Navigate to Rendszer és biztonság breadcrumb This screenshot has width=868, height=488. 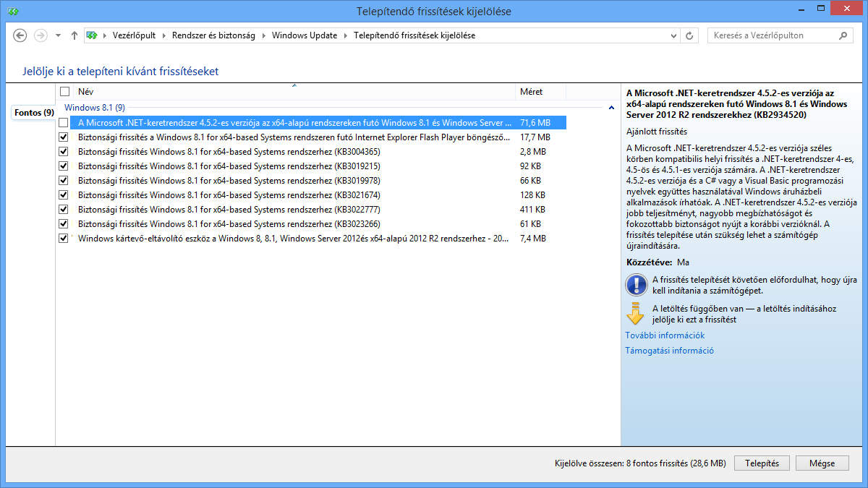(213, 35)
